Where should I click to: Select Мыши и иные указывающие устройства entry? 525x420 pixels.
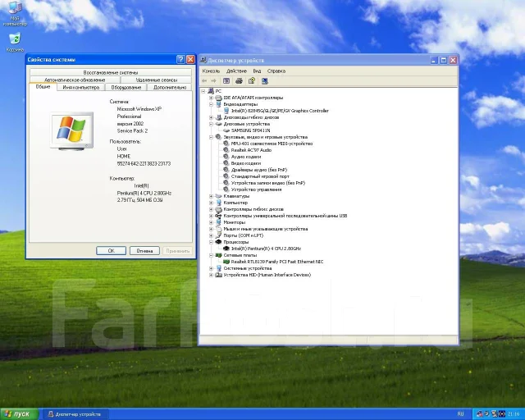click(x=266, y=229)
